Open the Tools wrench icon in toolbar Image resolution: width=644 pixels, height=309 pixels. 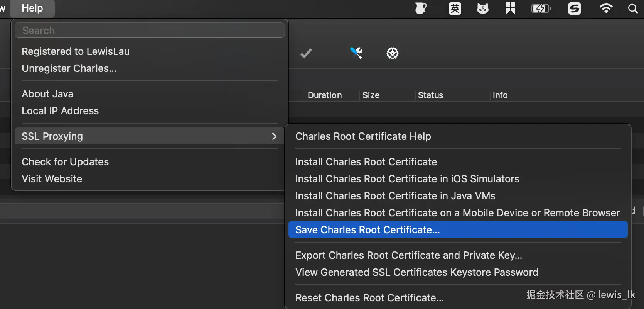(x=356, y=53)
